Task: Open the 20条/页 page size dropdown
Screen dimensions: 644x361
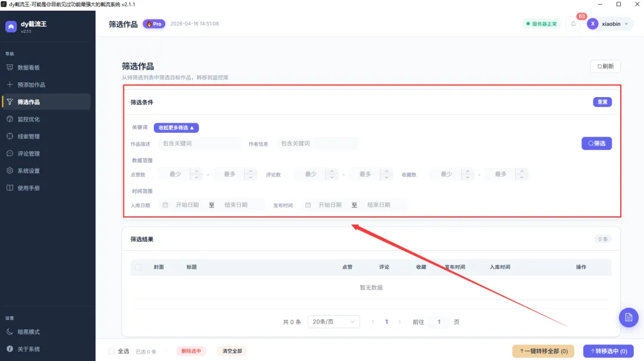Action: point(333,321)
